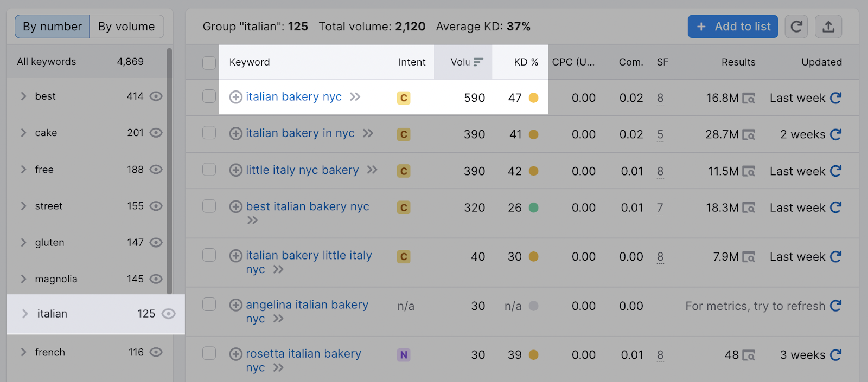
Task: Export the keyword list via upload icon
Action: 828,26
